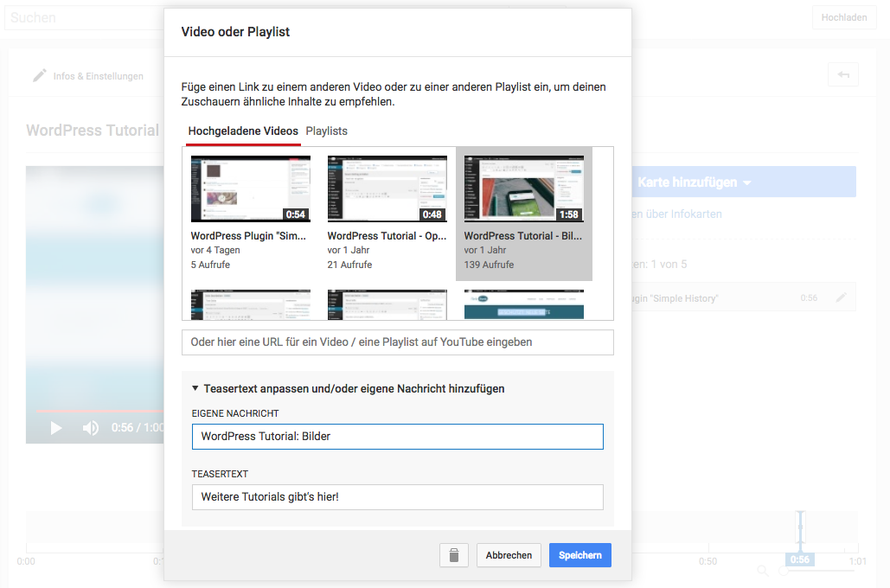The image size is (890, 588).
Task: Click the magnifier zoom icon near timeline
Action: [x=763, y=571]
